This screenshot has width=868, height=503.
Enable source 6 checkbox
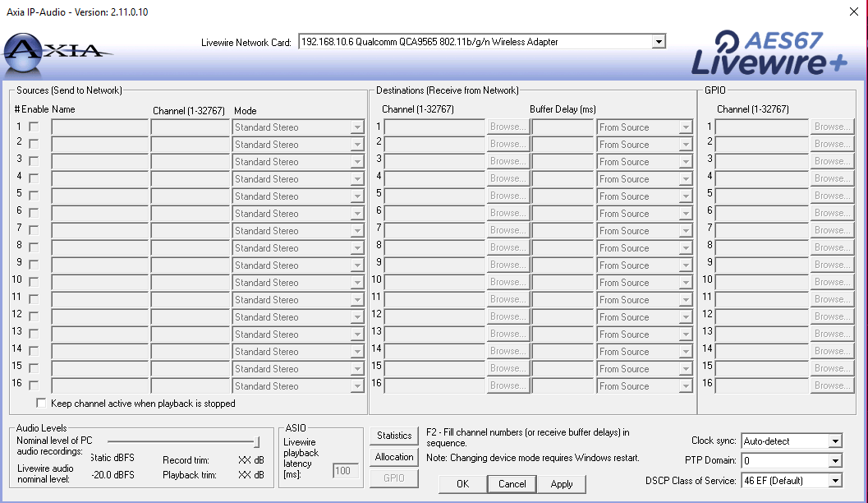[34, 213]
